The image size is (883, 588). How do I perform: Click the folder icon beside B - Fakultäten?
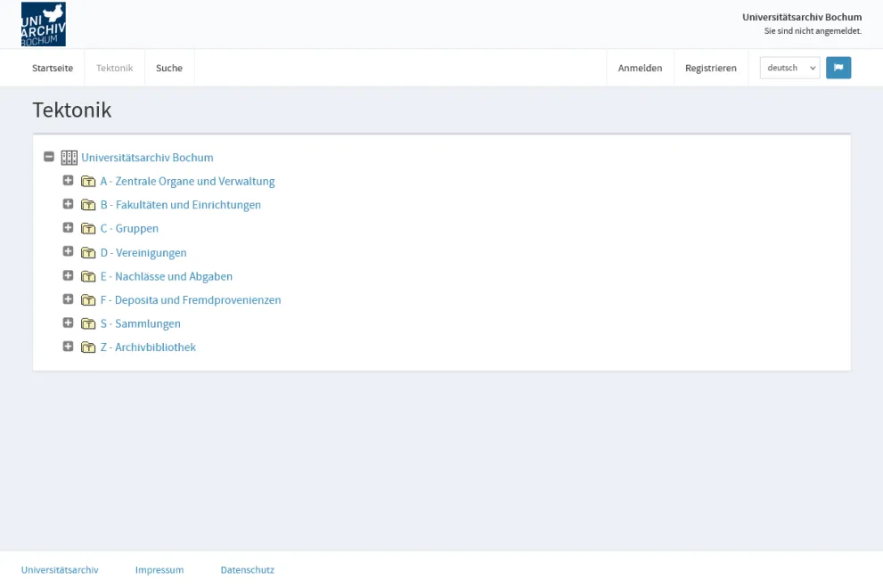tap(88, 204)
